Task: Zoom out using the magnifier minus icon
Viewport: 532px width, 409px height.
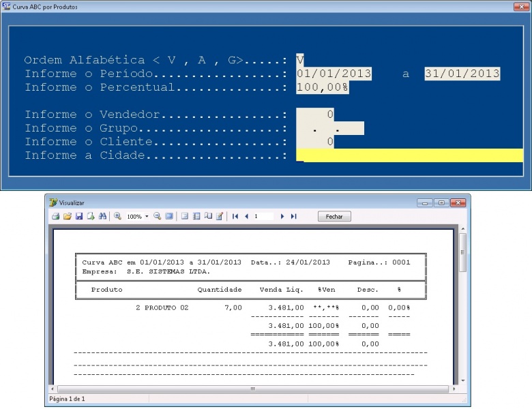Action: click(x=157, y=216)
